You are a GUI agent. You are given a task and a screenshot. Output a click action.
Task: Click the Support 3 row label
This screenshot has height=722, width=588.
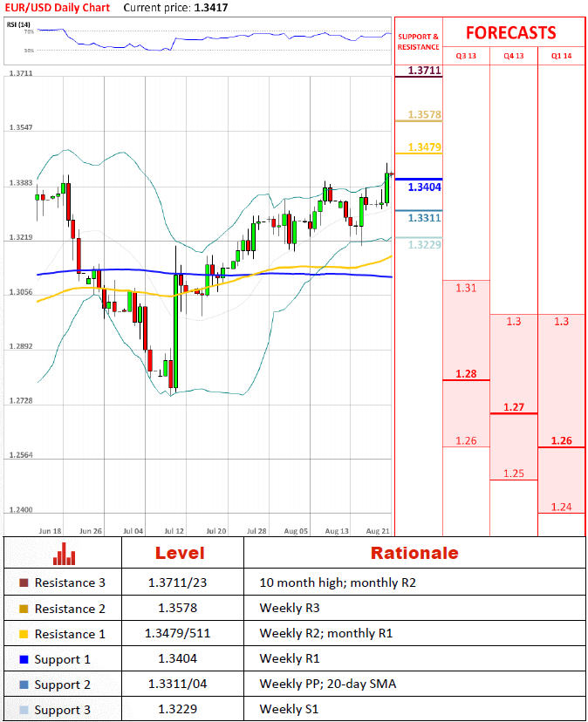click(x=62, y=711)
